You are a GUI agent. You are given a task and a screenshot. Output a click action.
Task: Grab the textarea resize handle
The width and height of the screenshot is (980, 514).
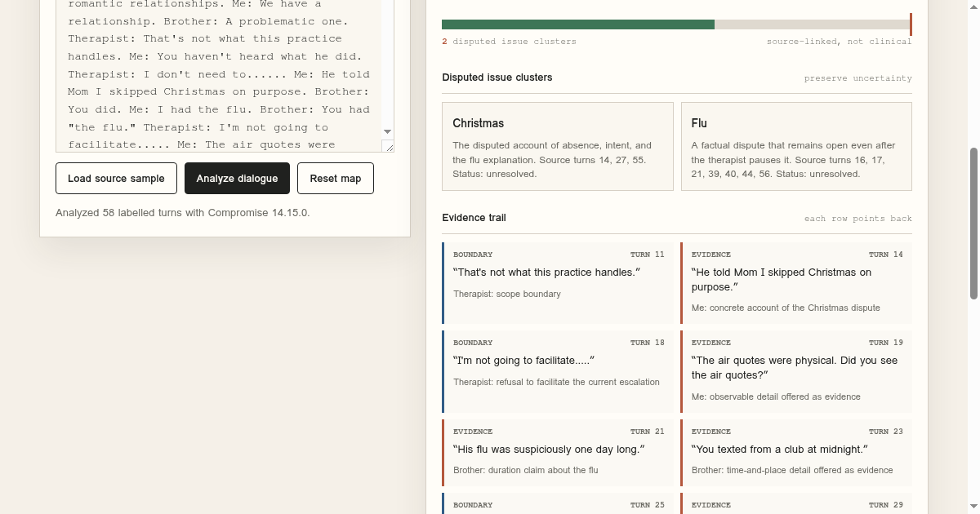[x=389, y=147]
